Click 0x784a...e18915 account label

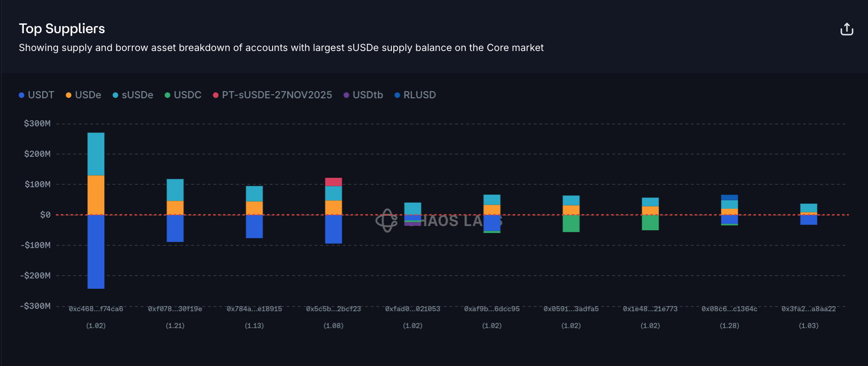coord(254,309)
